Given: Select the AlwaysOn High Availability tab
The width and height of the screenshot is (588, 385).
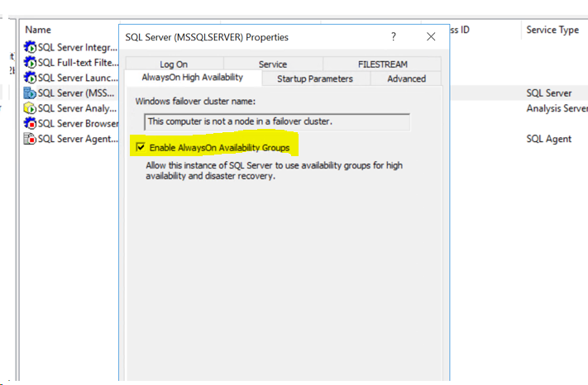Looking at the screenshot, I should pos(194,78).
